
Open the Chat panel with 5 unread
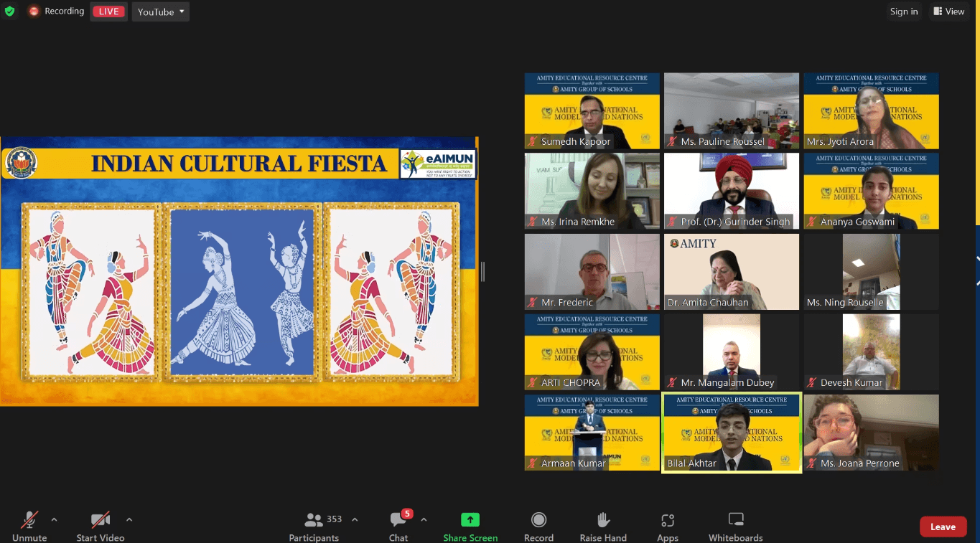(x=398, y=527)
